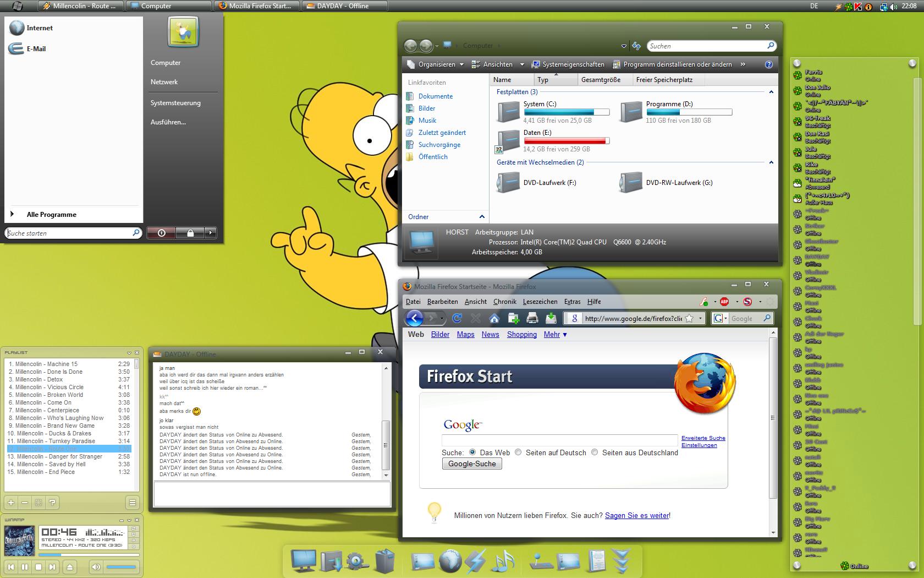Click the Google-Suche button
The width and height of the screenshot is (924, 578).
(472, 464)
